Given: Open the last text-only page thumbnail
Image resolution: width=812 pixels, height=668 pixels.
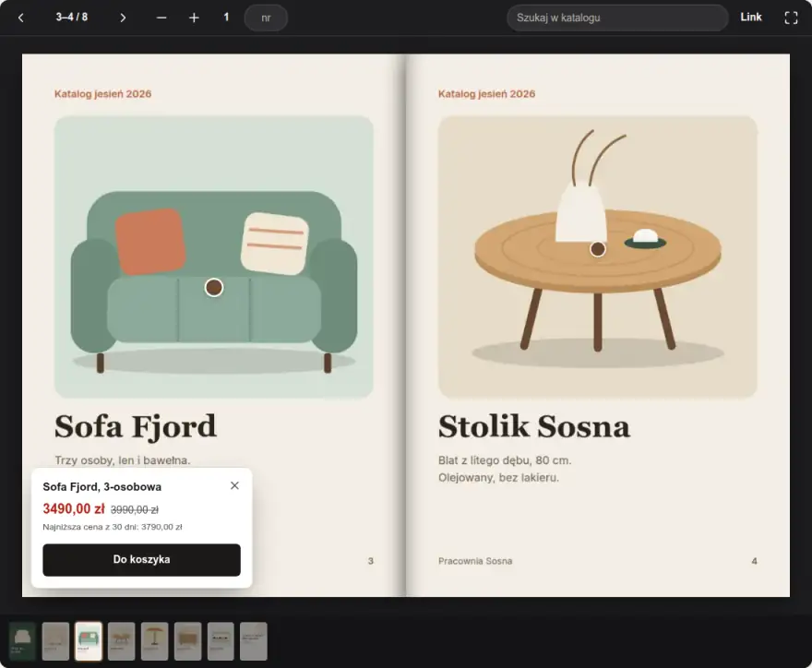Looking at the screenshot, I should click(254, 641).
